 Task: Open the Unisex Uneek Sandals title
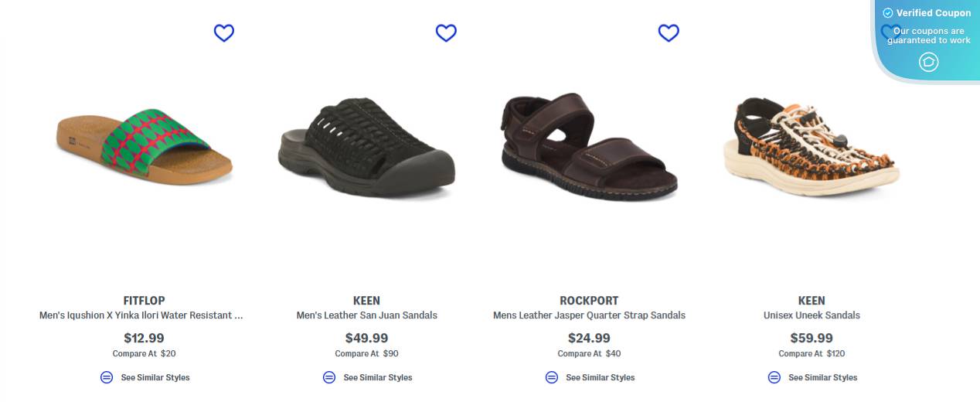point(812,315)
